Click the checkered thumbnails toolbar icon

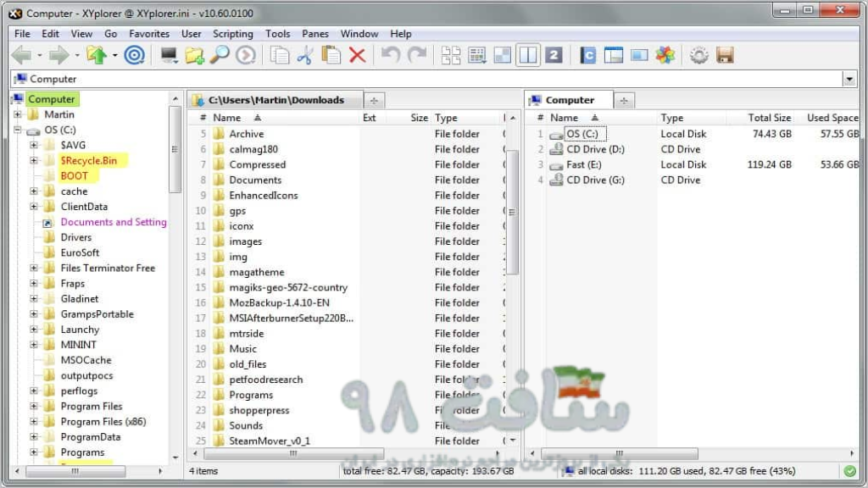(x=502, y=55)
